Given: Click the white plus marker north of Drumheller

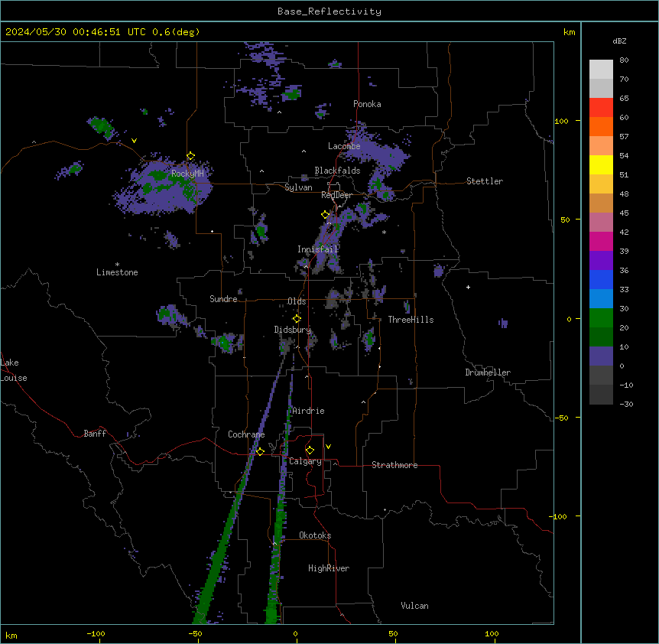Looking at the screenshot, I should (468, 287).
